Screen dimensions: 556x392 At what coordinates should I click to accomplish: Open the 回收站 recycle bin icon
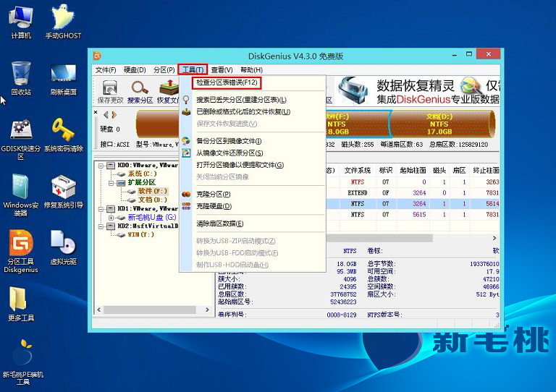[x=21, y=78]
